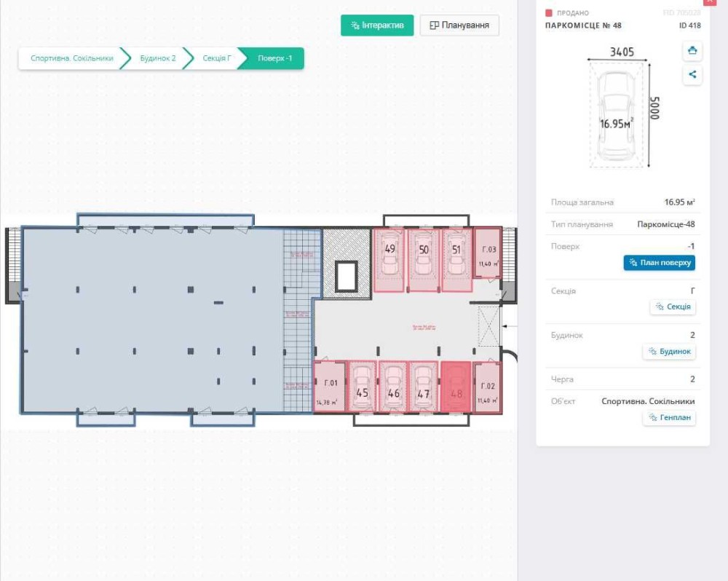This screenshot has height=581, width=728.
Task: Select parking spot 50 on plan
Action: click(x=423, y=260)
